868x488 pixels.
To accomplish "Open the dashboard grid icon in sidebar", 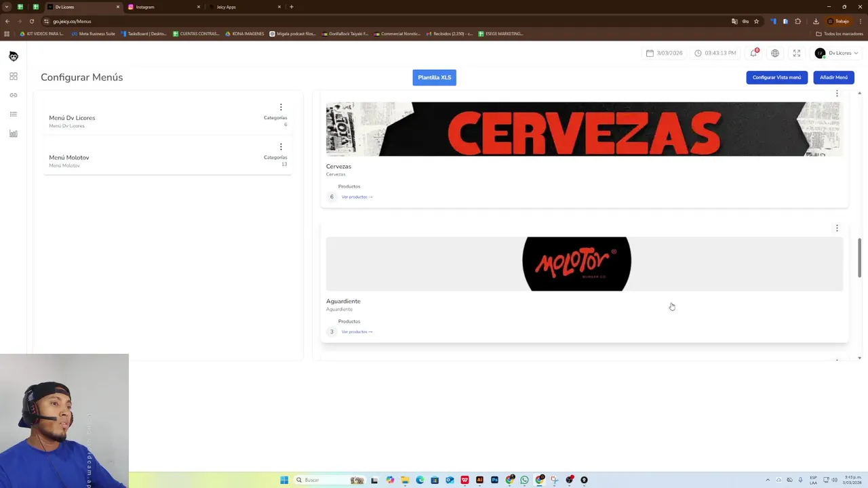I will 14,77.
